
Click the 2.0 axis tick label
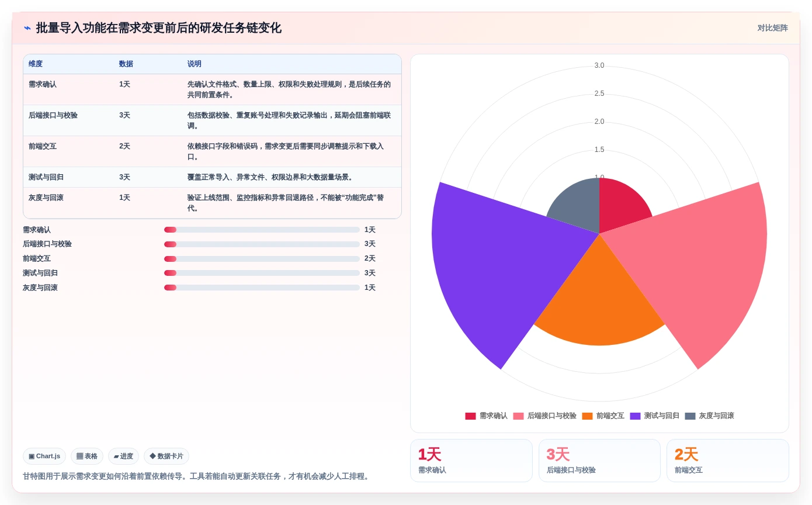tap(599, 122)
